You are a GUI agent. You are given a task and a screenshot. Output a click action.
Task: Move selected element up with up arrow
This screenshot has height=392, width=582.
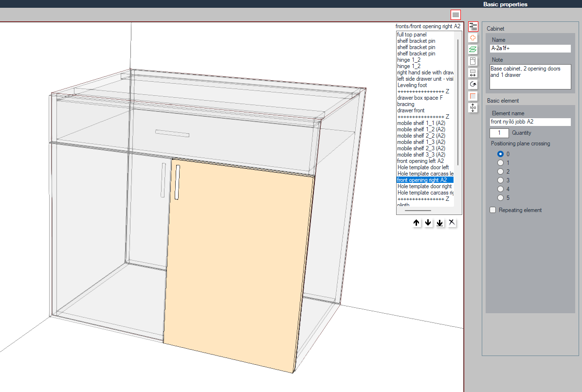pyautogui.click(x=417, y=223)
